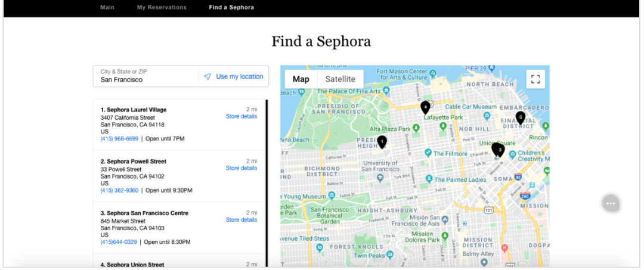The image size is (644, 270).
Task: Click map pin number 1 at Presidio Heights
Action: (x=382, y=142)
